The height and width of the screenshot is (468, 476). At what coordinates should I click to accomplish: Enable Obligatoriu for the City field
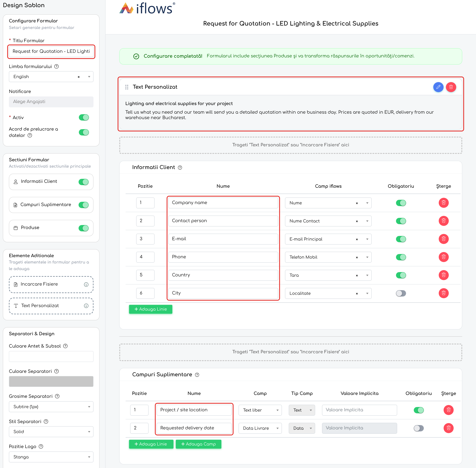[401, 293]
